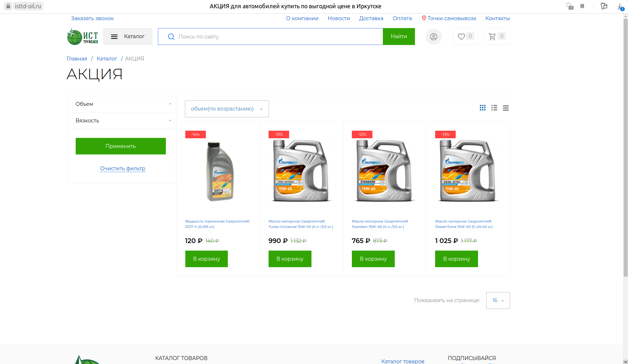Add Standart 15W-40 to cart
Screen dimensions: 628x364
(x=373, y=259)
